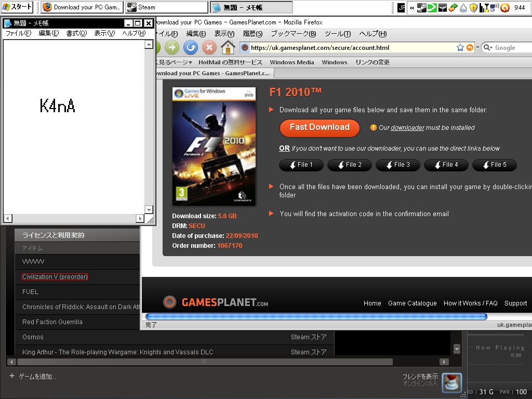Screen dimensions: 532x399
Task: Click the Firefox page loading progress bar
Action: click(x=316, y=316)
